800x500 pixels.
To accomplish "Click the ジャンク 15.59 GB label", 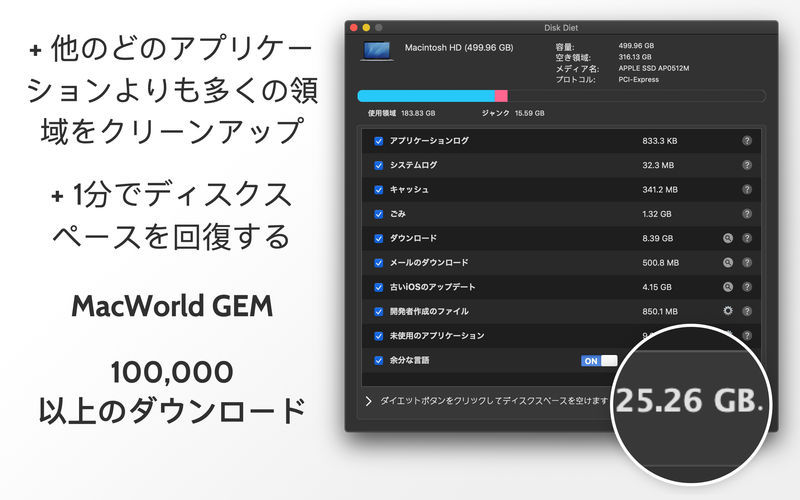I will pyautogui.click(x=513, y=113).
